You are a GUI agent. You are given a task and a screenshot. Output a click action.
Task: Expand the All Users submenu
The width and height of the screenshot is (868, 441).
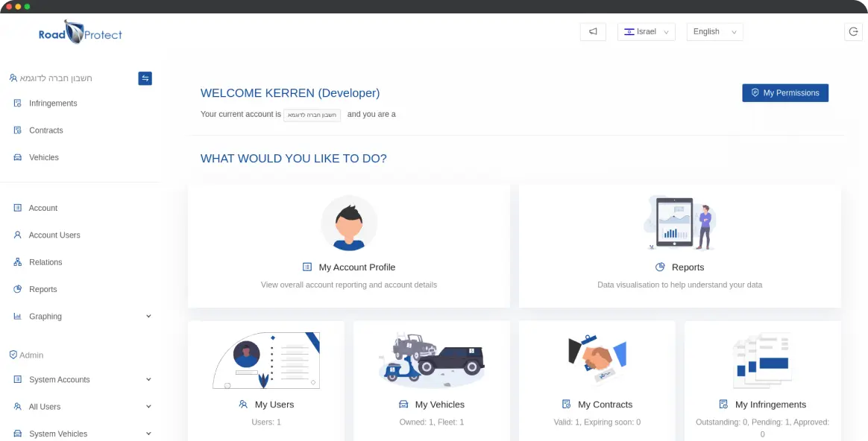coord(148,407)
